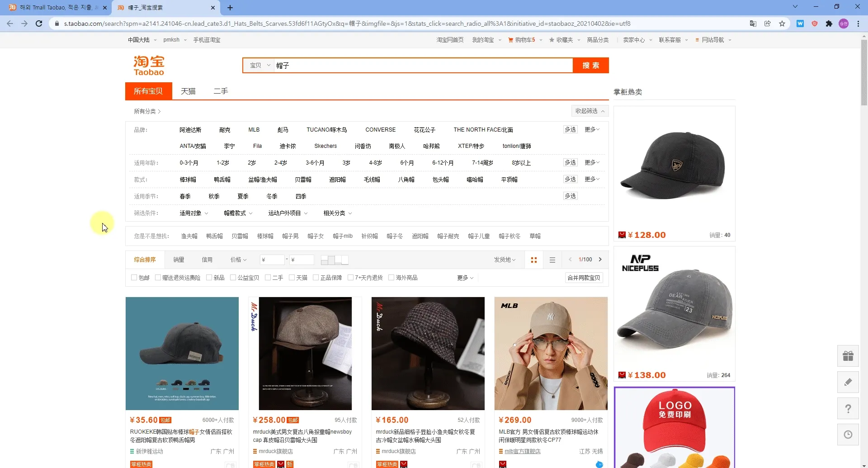Click the site lock icon in the address bar

pyautogui.click(x=57, y=24)
